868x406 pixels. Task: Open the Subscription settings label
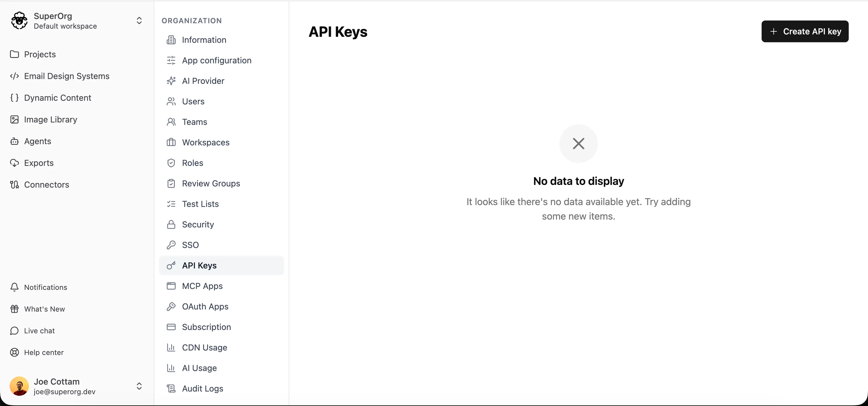pos(206,327)
